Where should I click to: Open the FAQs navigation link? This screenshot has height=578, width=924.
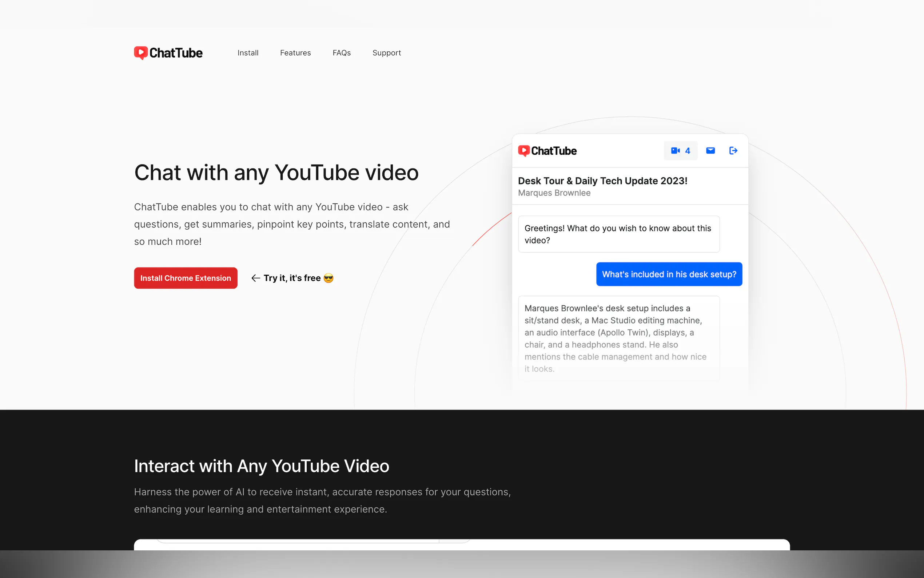342,53
